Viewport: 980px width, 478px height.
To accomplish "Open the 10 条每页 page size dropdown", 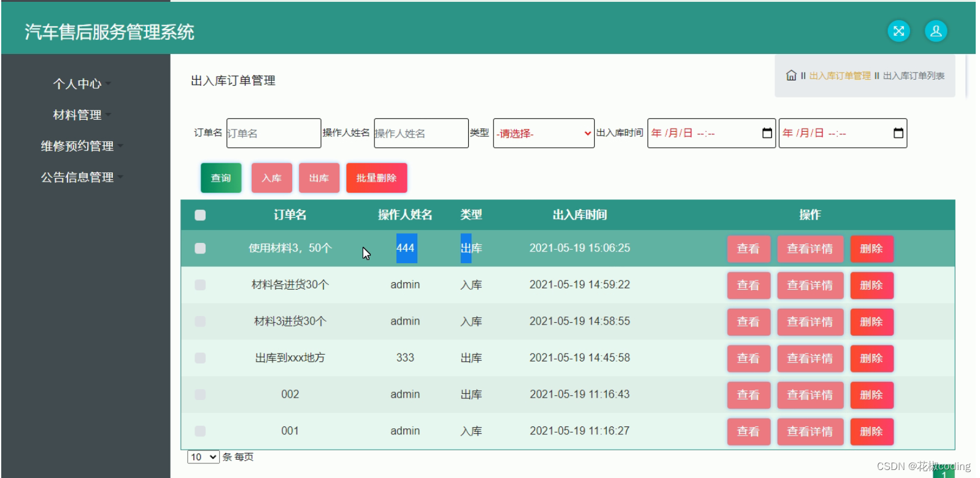I will pos(203,457).
